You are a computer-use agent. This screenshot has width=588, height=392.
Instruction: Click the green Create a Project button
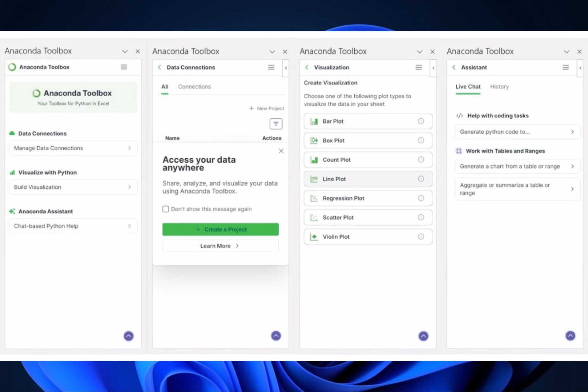point(221,229)
